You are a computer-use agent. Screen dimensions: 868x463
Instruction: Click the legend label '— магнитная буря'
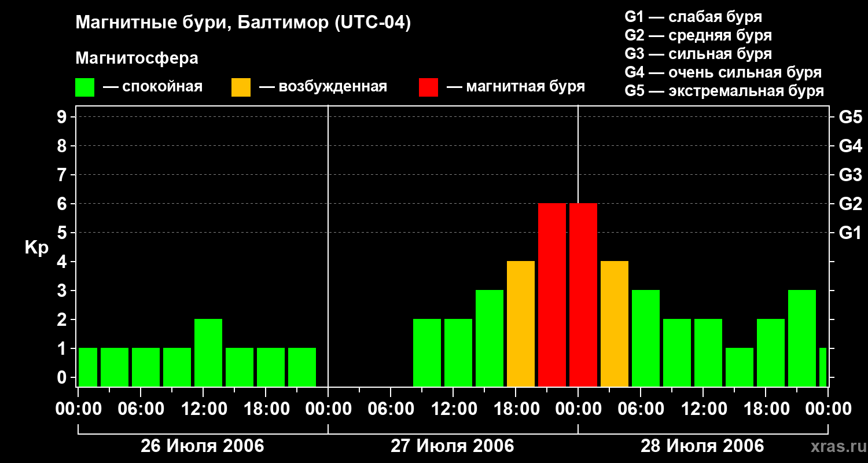[516, 87]
